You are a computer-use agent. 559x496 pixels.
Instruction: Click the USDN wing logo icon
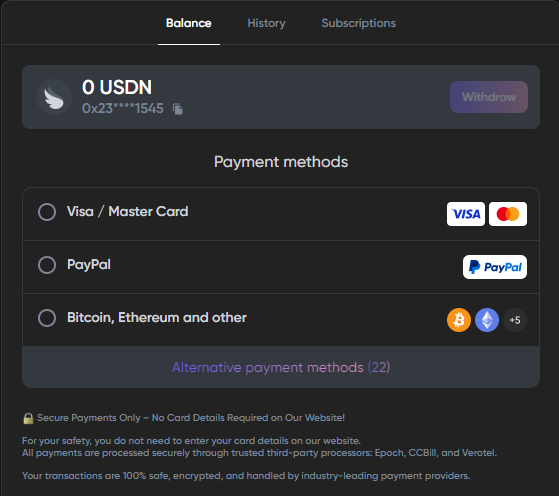[54, 97]
